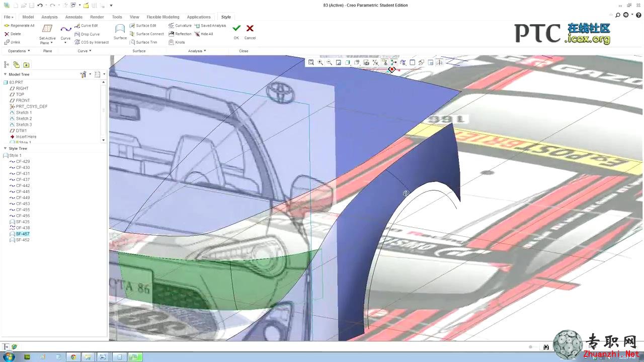Expand the Operations group dropdown
Viewport: 644px width, 362px height.
[19, 51]
